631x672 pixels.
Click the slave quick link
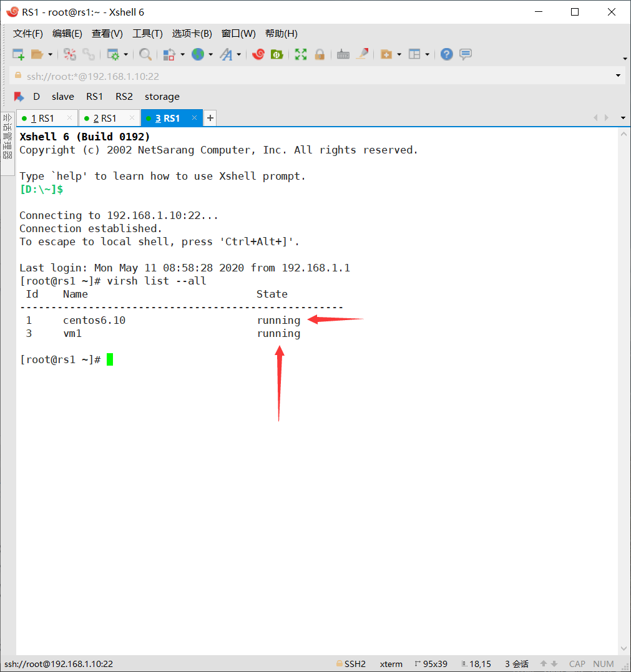coord(63,97)
